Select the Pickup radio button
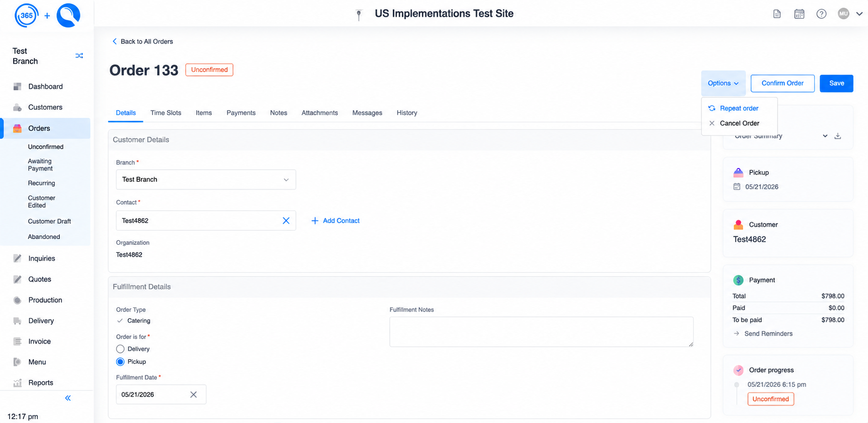The image size is (868, 423). 120,362
